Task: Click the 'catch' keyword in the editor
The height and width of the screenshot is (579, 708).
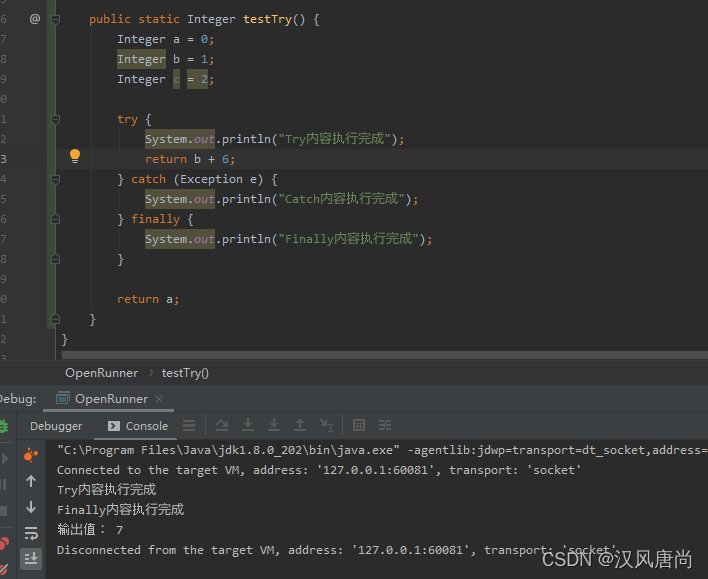Action: [149, 179]
